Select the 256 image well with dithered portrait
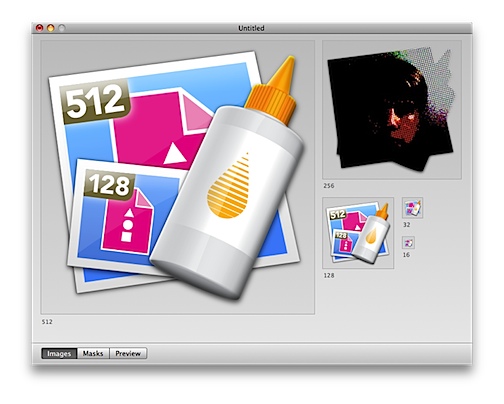This screenshot has height=404, width=504. 392,110
